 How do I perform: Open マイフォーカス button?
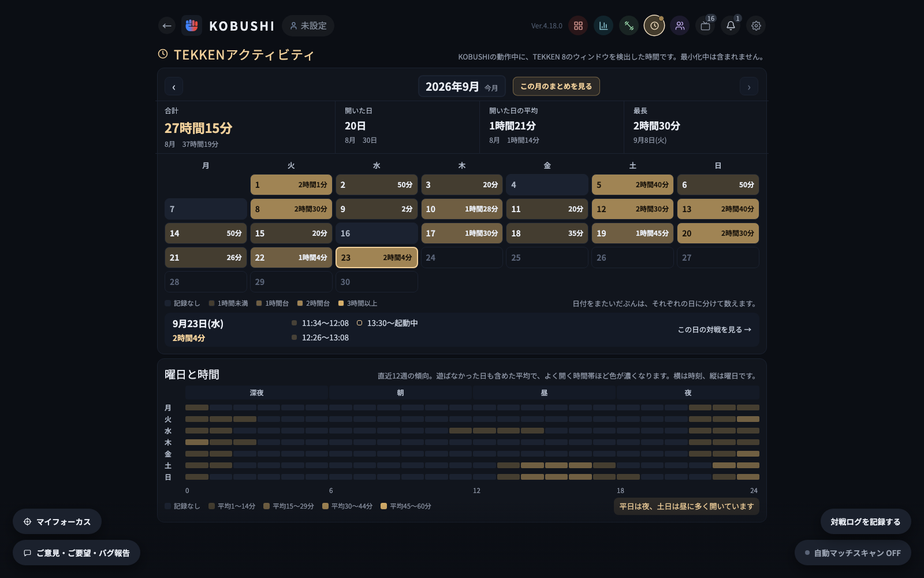57,522
